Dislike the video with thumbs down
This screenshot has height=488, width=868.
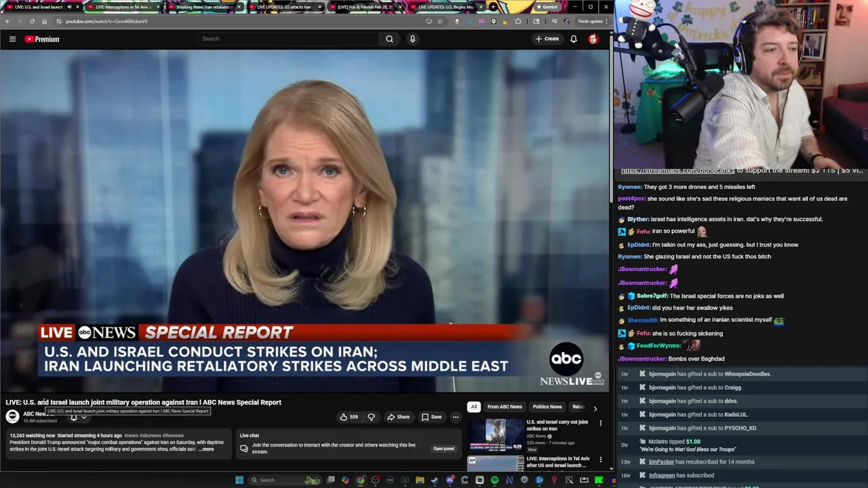[371, 417]
